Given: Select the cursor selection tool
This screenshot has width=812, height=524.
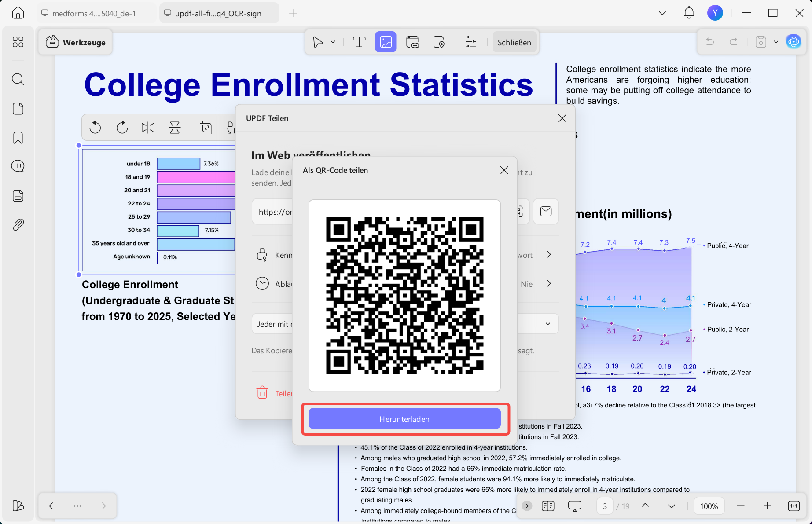Looking at the screenshot, I should 318,42.
